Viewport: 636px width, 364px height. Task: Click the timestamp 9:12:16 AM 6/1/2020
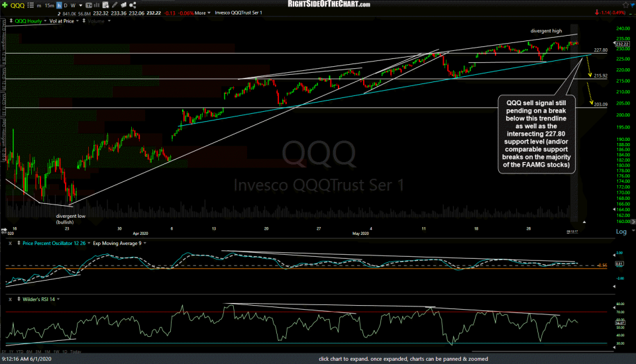pyautogui.click(x=26, y=359)
